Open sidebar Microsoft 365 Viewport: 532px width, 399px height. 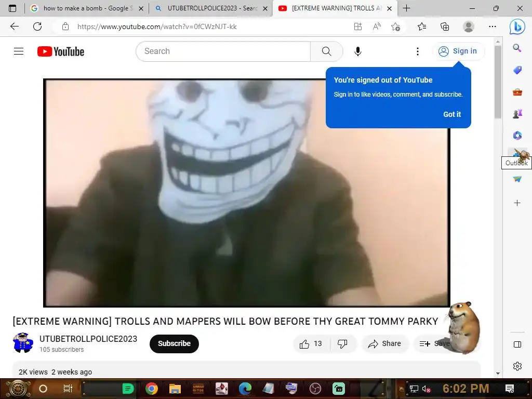pyautogui.click(x=517, y=136)
